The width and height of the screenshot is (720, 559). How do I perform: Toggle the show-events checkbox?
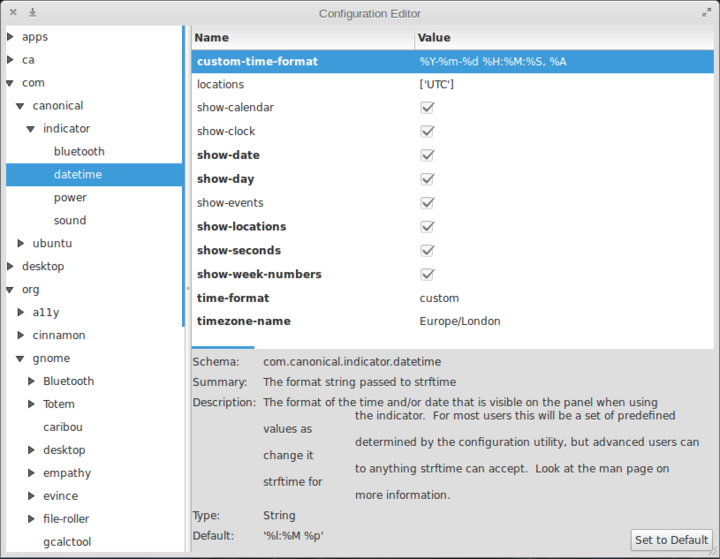[x=427, y=203]
